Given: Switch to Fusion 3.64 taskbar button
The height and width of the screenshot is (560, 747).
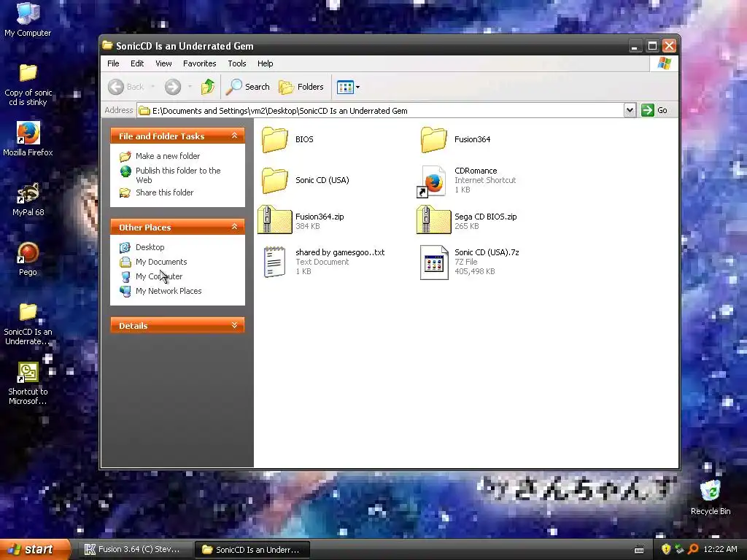Looking at the screenshot, I should tap(133, 550).
